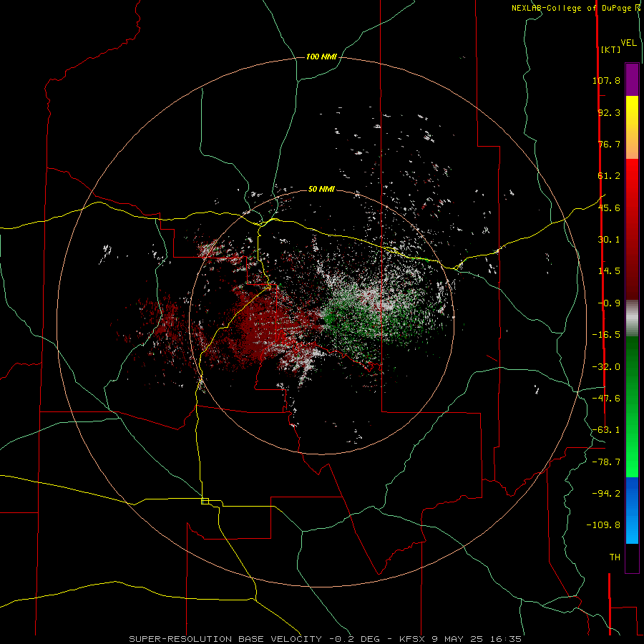This screenshot has width=644, height=644.
Task: Click the [KT] units label
Action: (610, 49)
